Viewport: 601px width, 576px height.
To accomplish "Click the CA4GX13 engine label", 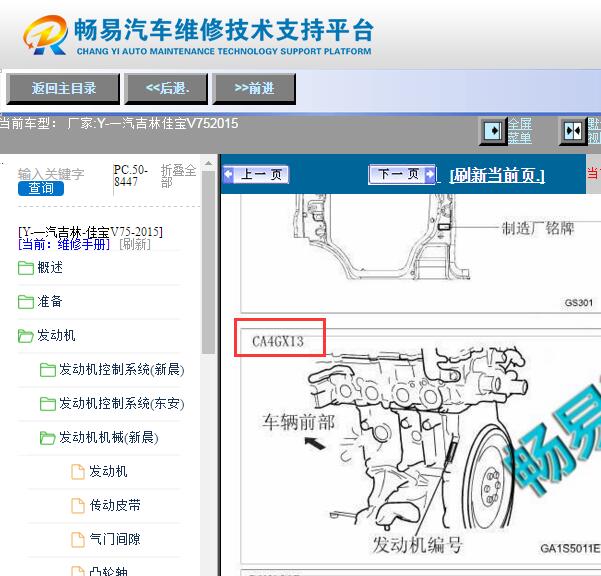I will pos(278,341).
